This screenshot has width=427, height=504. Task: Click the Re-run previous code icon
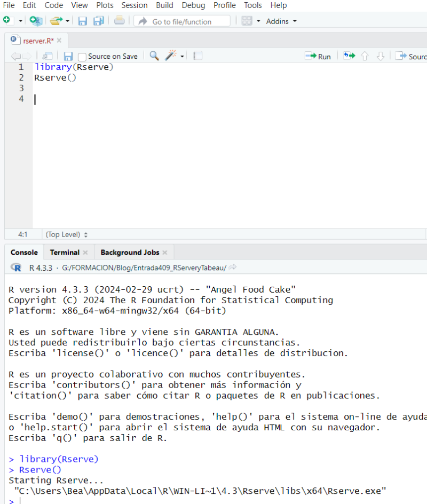point(349,56)
